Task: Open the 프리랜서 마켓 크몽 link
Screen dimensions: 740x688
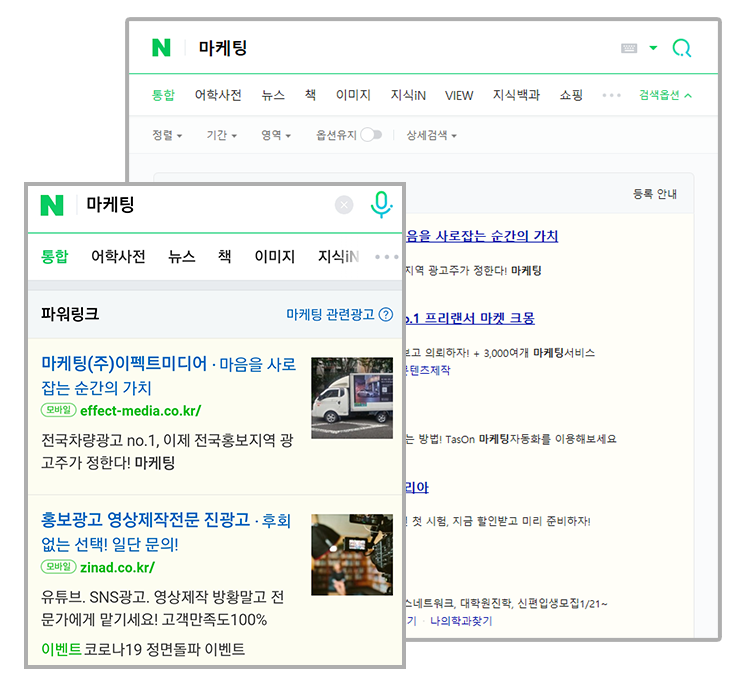Action: [470, 318]
